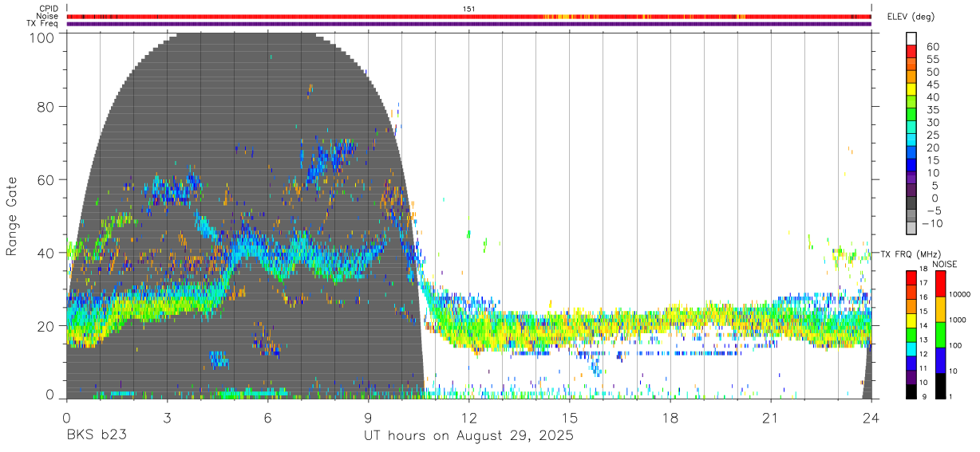The height and width of the screenshot is (452, 980).
Task: Click the TX FRQ (MHz) legend label
Action: pyautogui.click(x=907, y=254)
